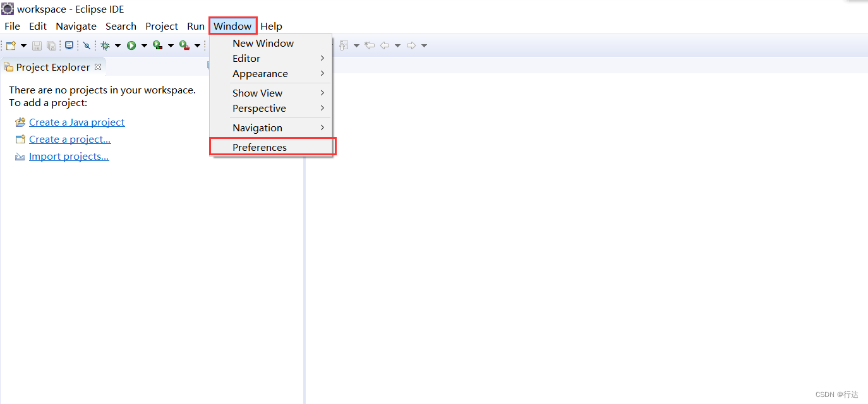Open the Help menu
Viewport: 868px width, 404px height.
coord(271,26)
